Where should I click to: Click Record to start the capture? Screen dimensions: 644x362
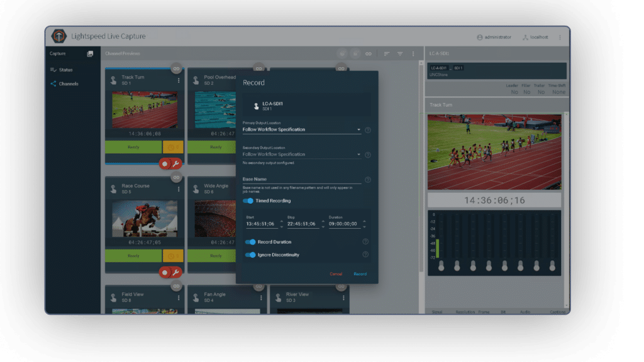click(360, 274)
